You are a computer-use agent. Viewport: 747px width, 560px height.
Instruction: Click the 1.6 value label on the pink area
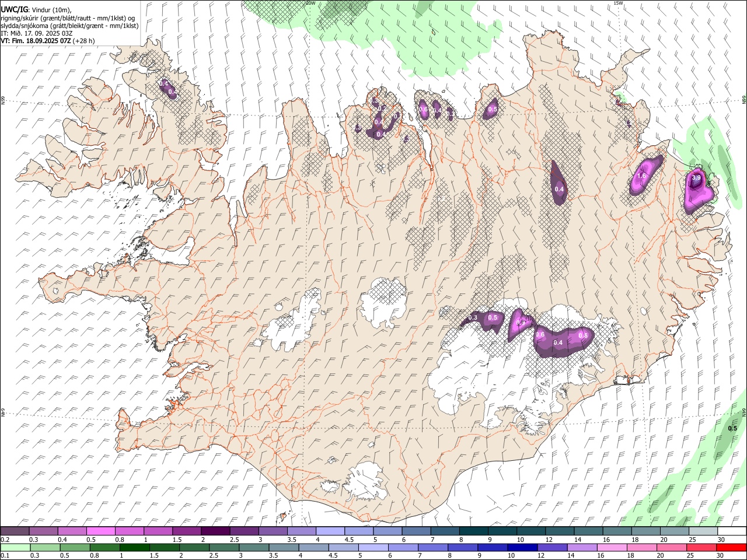point(642,176)
